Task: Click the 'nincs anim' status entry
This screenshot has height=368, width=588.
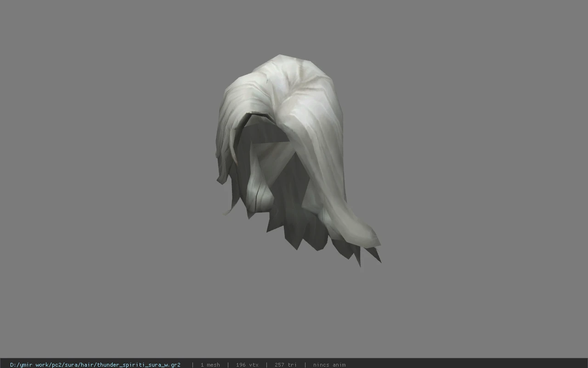Action: 329,365
